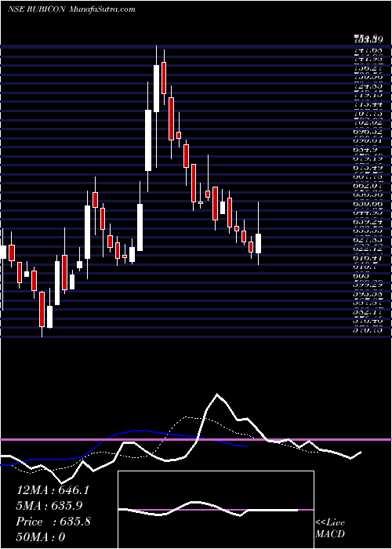Viewport: 392px width, 549px height.
Task: Click the MACD inset chart box
Action: point(216,510)
